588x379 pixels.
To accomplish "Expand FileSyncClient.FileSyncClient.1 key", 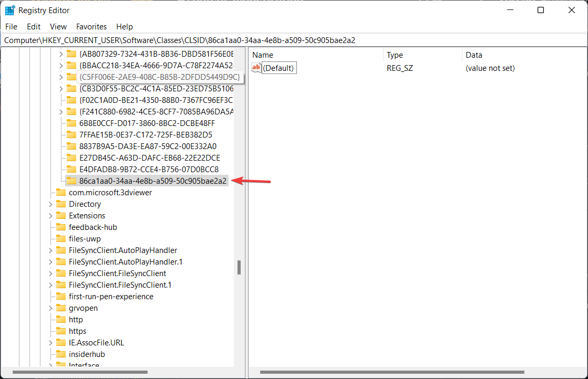I will coord(50,285).
